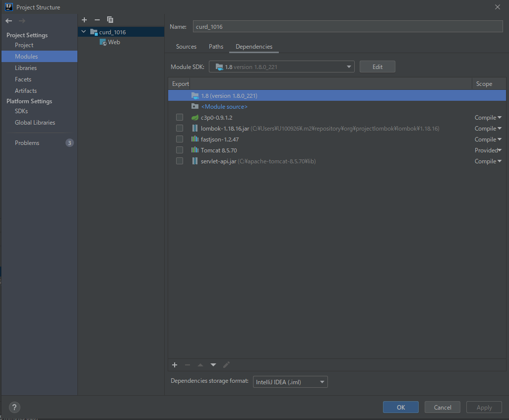Open Module SDK dropdown

coord(281,67)
